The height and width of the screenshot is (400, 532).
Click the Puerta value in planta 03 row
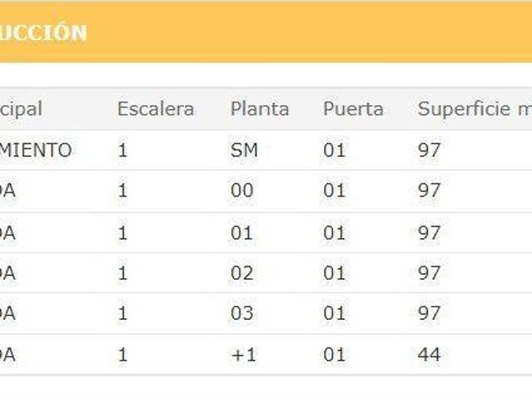click(334, 313)
